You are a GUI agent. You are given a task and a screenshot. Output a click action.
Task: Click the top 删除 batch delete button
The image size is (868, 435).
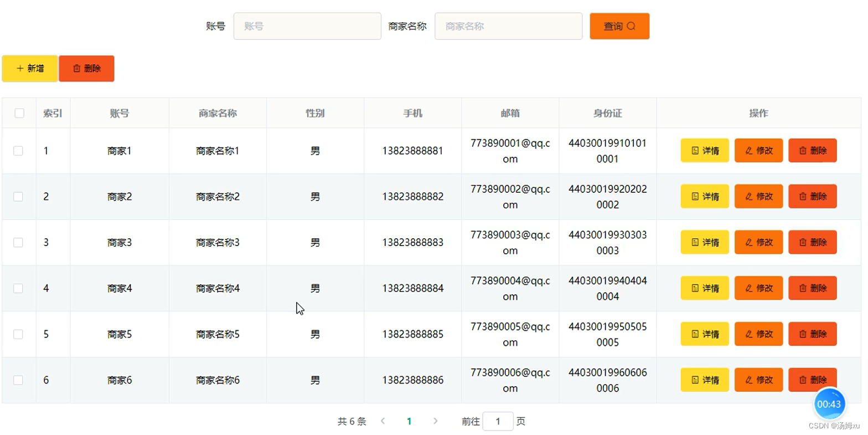(x=86, y=68)
